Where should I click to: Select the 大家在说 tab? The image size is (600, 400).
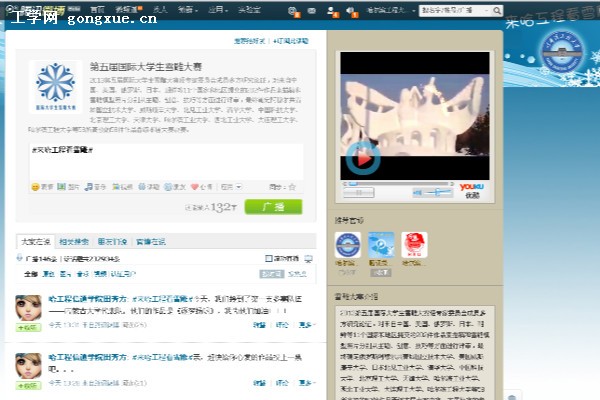coord(35,241)
